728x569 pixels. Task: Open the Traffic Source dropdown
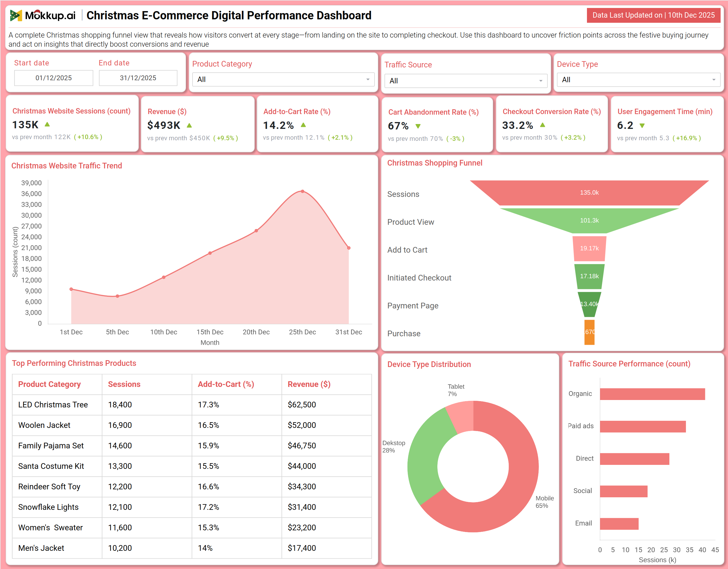466,81
